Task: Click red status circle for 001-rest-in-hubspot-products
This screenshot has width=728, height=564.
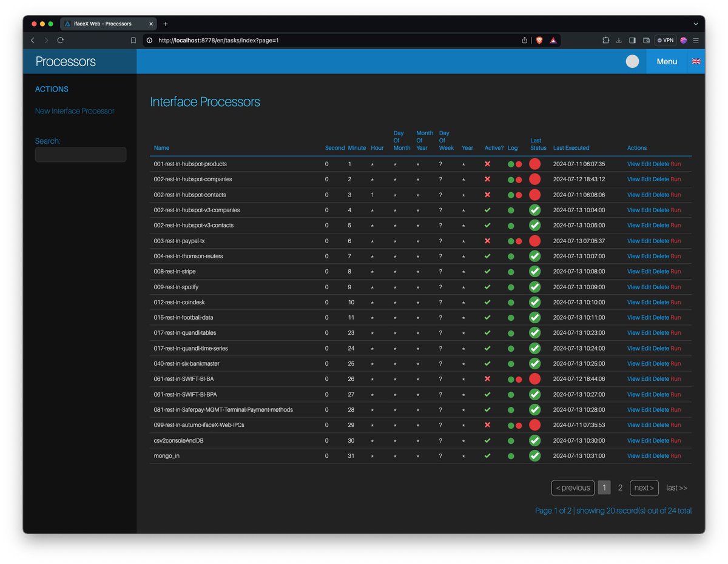Action: 534,164
